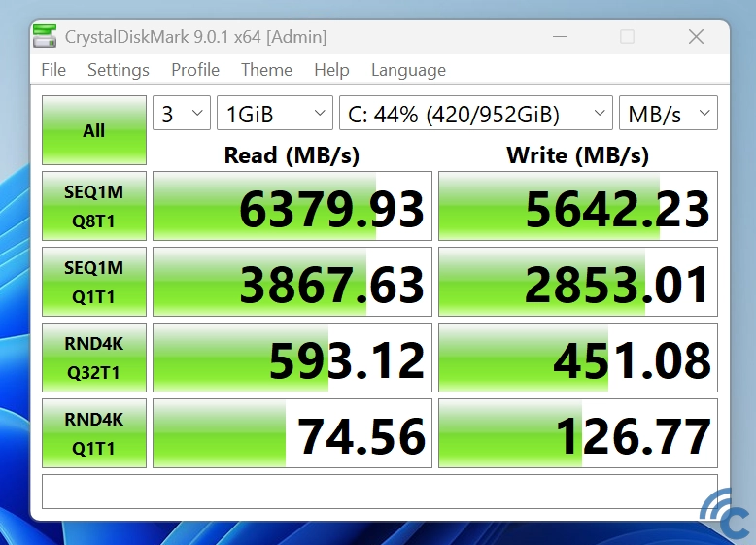
Task: Minimize the CrystalDiskMark window
Action: coord(560,37)
